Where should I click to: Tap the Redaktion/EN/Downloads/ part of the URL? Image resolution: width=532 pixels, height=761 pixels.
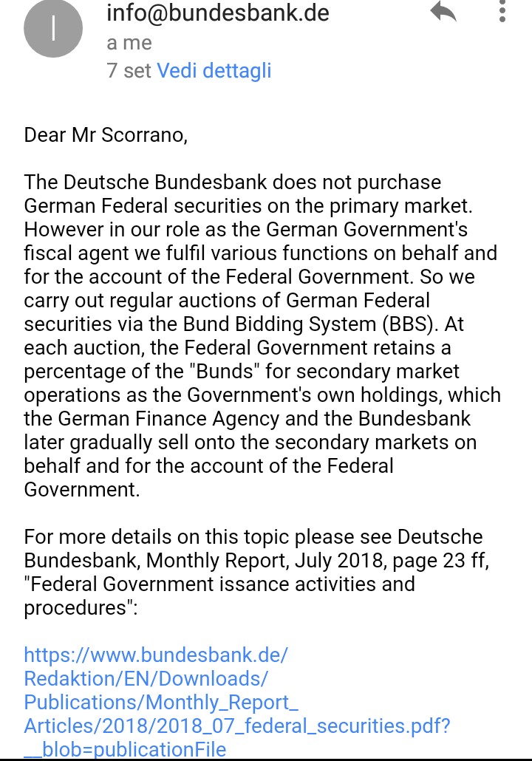(x=146, y=678)
